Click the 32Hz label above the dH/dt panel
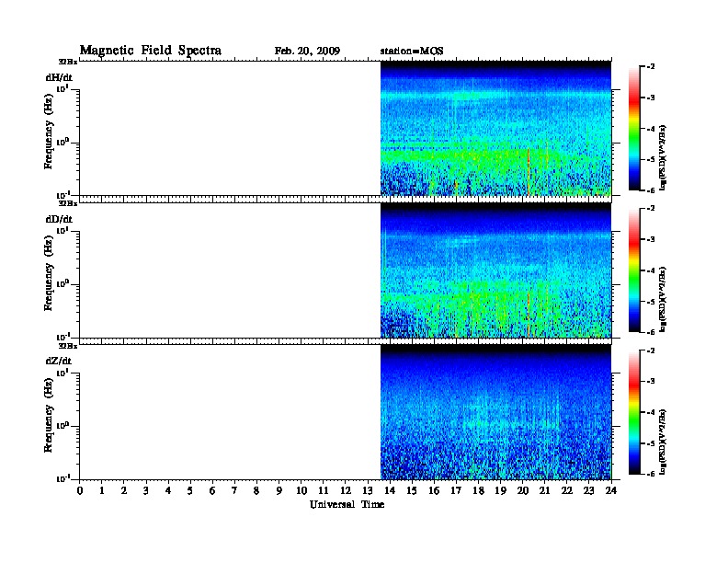Screen dimensions: 728x563 pyautogui.click(x=68, y=62)
